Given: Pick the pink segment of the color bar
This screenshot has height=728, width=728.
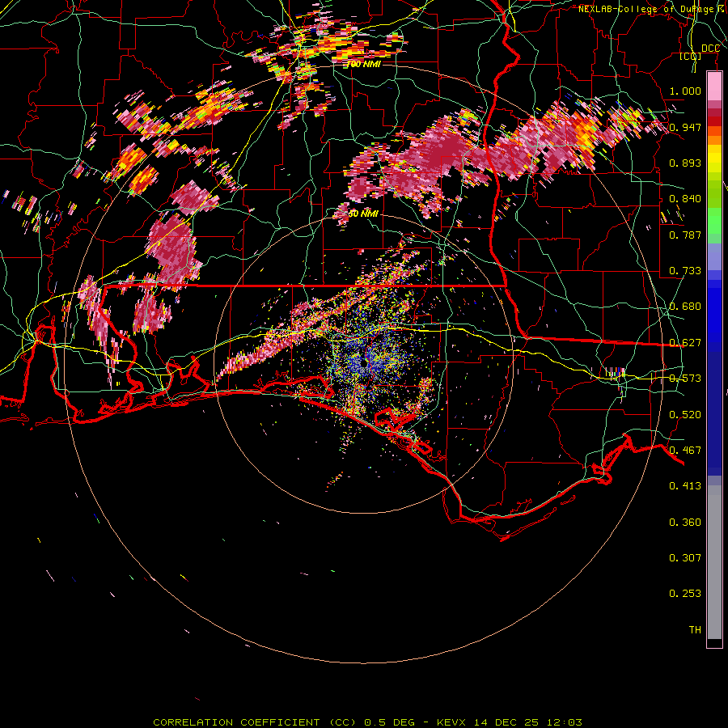Looking at the screenshot, I should [714, 87].
